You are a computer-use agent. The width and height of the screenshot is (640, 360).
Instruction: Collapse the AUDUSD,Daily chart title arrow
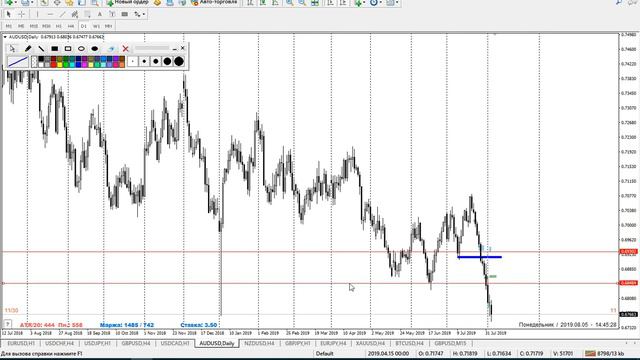pos(5,37)
